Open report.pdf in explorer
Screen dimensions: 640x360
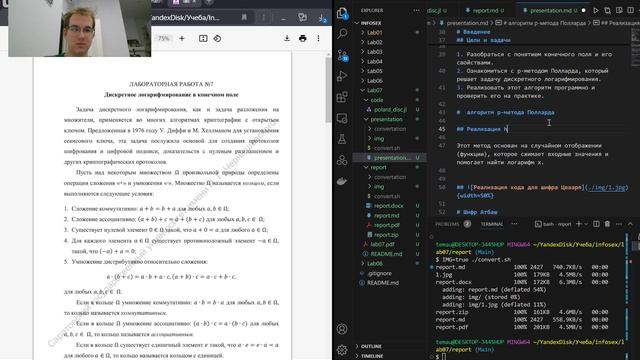(x=387, y=225)
